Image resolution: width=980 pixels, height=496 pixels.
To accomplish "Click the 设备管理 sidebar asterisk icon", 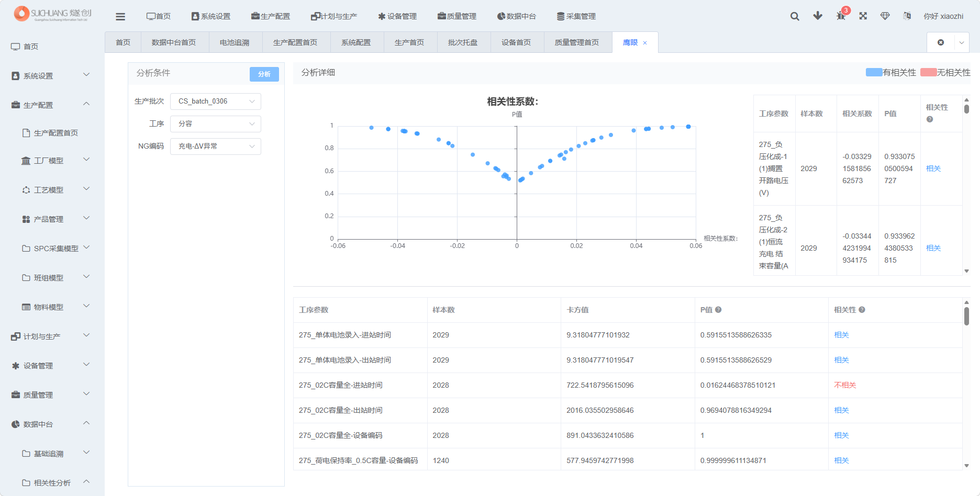I will click(x=16, y=366).
